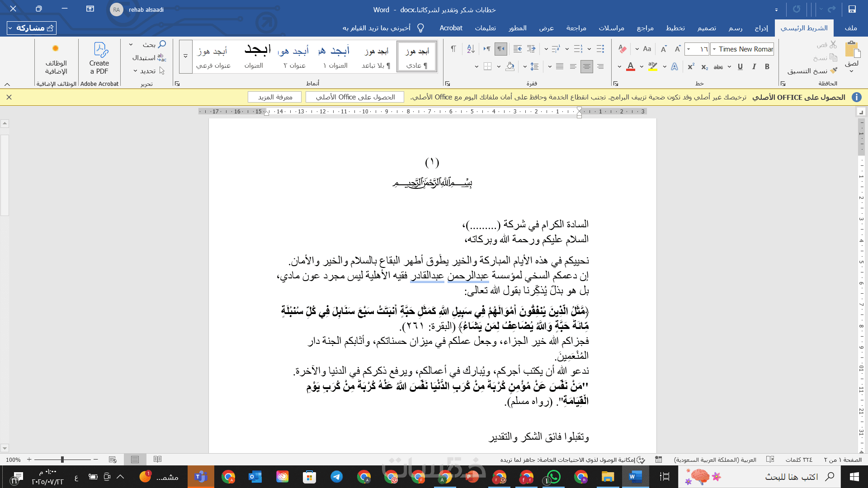Click the Text Effects outlined A
The width and height of the screenshot is (868, 488).
pos(675,67)
